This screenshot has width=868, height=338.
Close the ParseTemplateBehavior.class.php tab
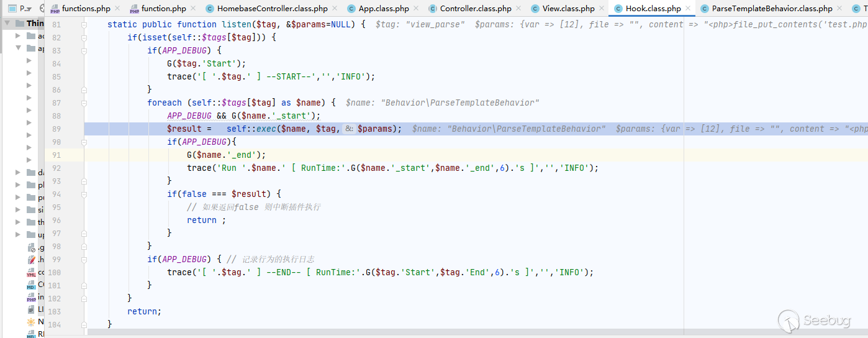[x=840, y=9]
